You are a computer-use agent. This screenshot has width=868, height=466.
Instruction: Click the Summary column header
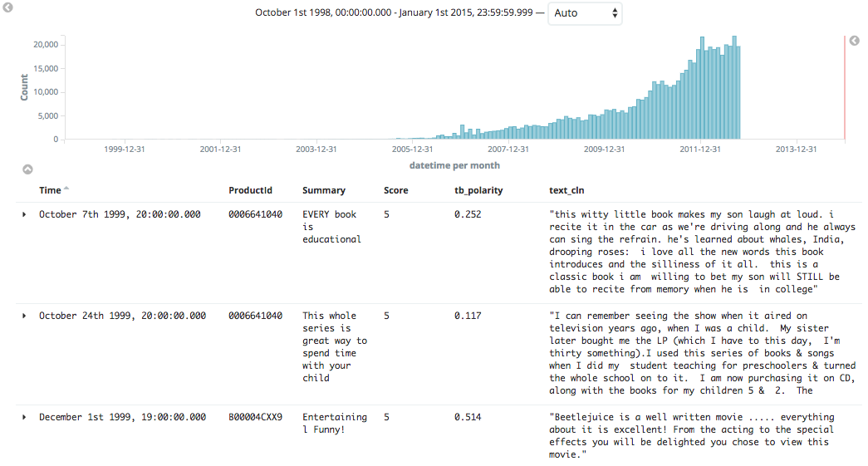[x=323, y=190]
